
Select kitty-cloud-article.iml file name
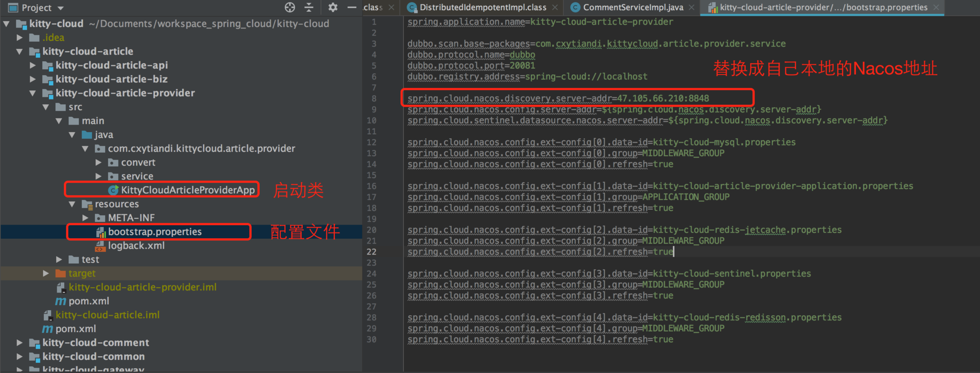[108, 315]
